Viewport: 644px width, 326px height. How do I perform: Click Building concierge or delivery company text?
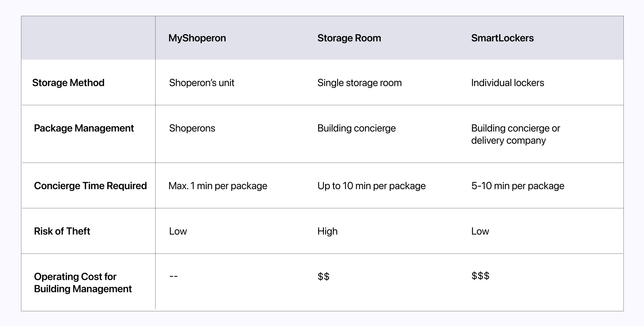coord(515,134)
